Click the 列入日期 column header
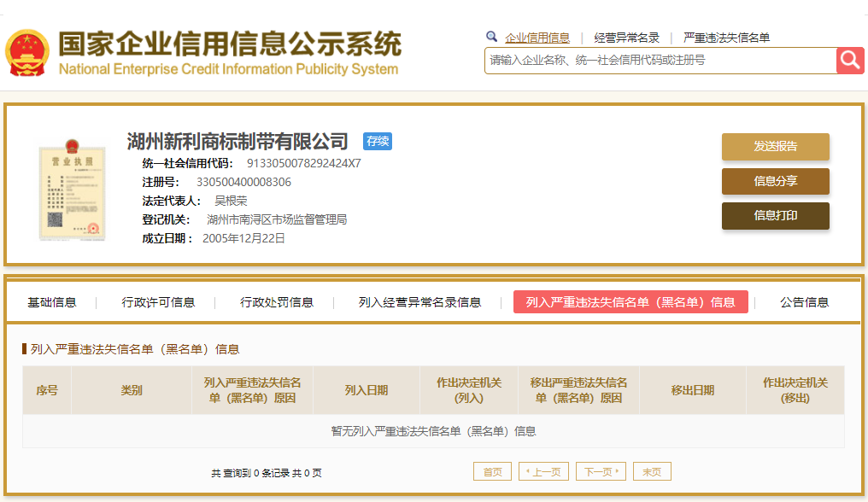868x502 pixels. (367, 390)
